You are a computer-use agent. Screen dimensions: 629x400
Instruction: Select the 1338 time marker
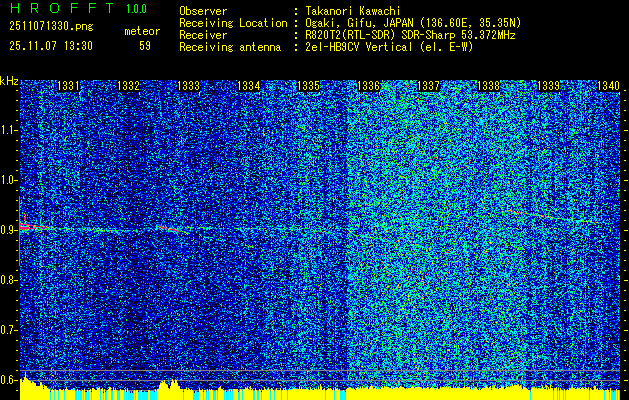488,86
